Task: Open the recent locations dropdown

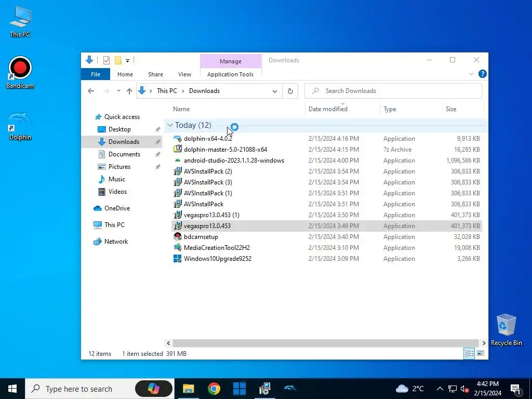Action: (118, 91)
